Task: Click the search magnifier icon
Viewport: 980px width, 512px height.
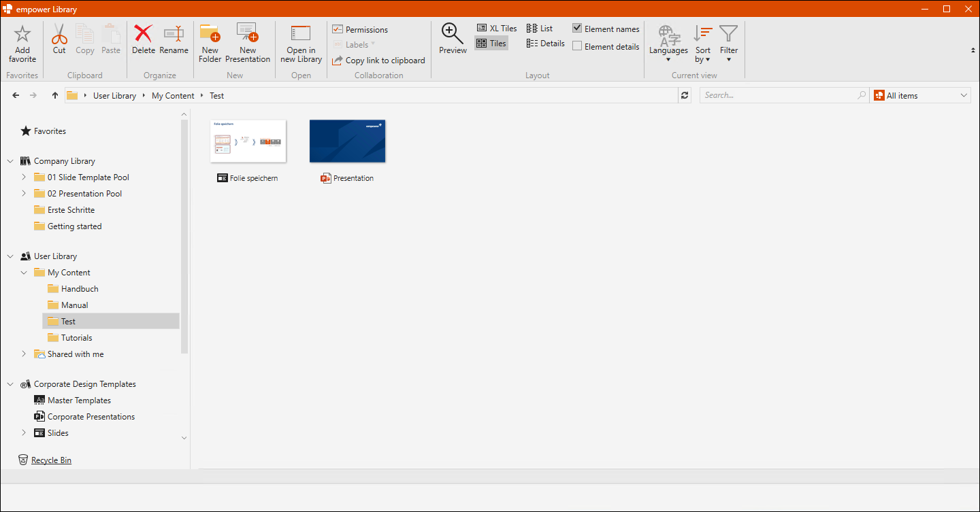Action: point(862,95)
